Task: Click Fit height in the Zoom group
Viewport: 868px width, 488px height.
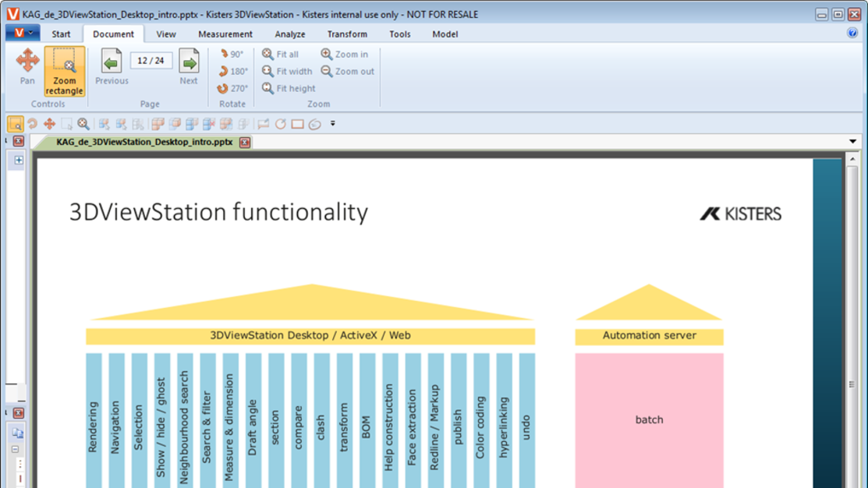Action: (x=289, y=88)
